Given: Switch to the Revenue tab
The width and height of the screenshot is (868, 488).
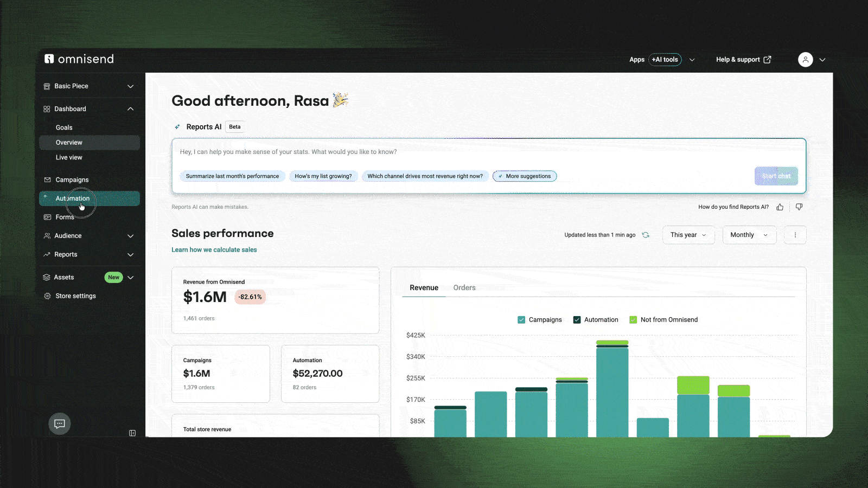Looking at the screenshot, I should tap(424, 288).
